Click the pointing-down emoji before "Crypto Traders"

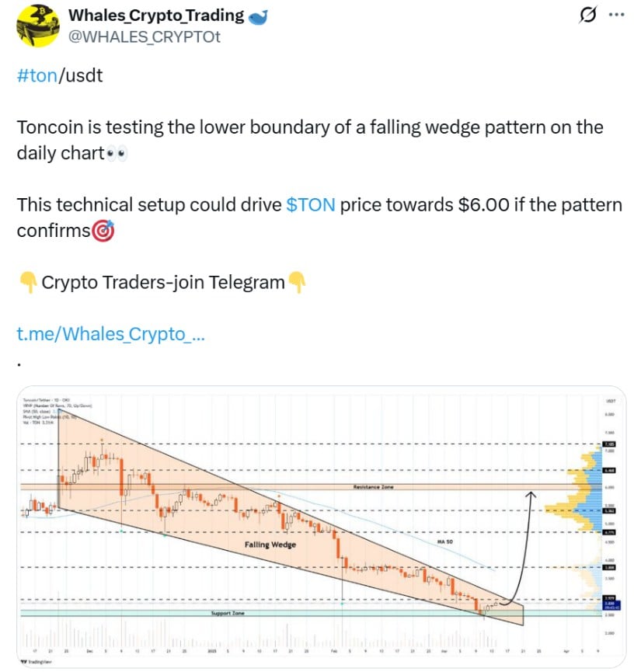click(27, 282)
